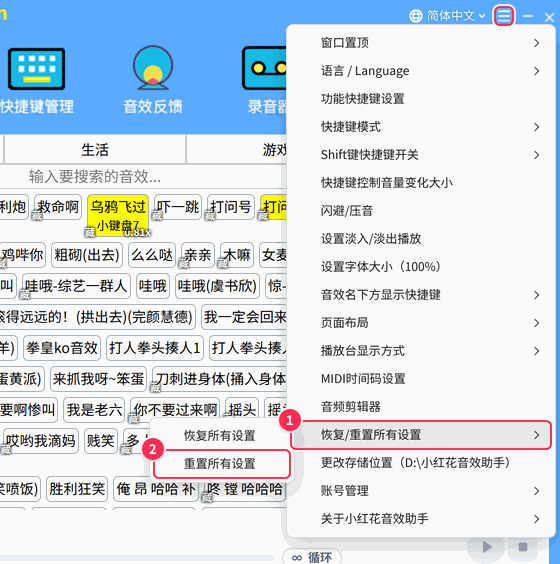
Task: Play the 乌鸦飞过 sound effect
Action: click(x=118, y=215)
